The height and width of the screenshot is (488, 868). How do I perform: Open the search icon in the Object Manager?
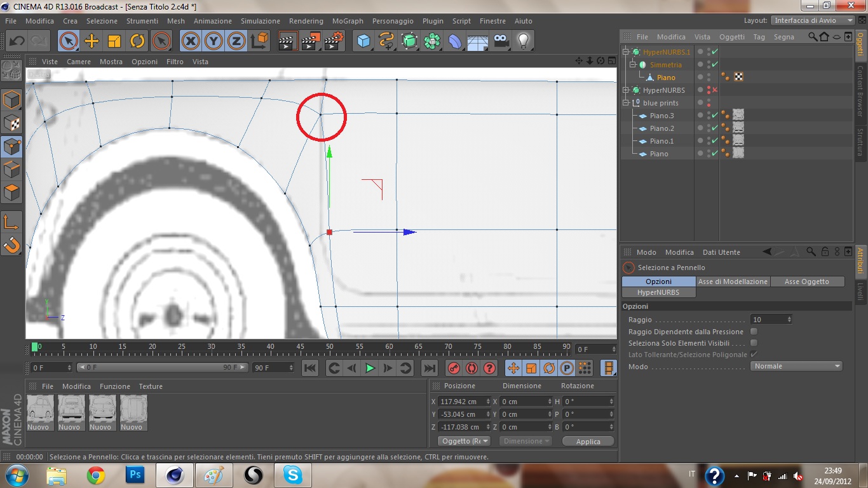813,37
